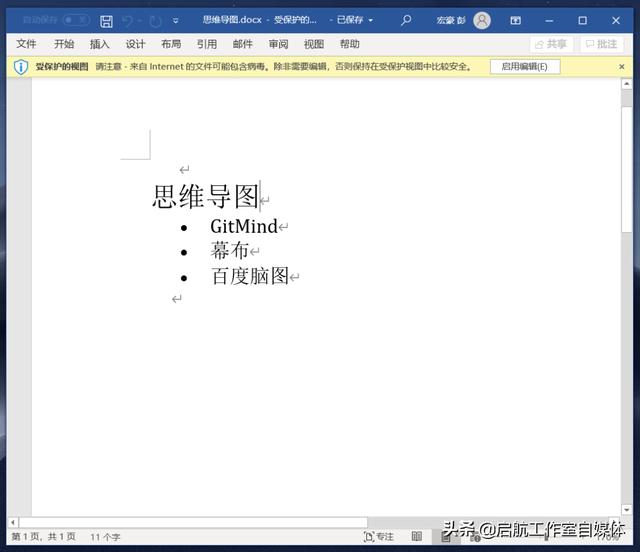Switch to the 引用 tab
The width and height of the screenshot is (640, 552).
click(x=207, y=44)
